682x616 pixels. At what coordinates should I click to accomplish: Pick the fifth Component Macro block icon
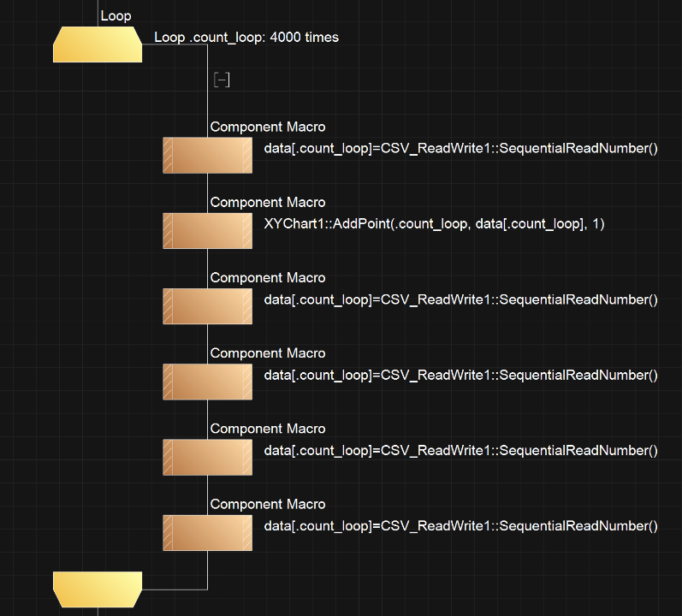click(207, 457)
